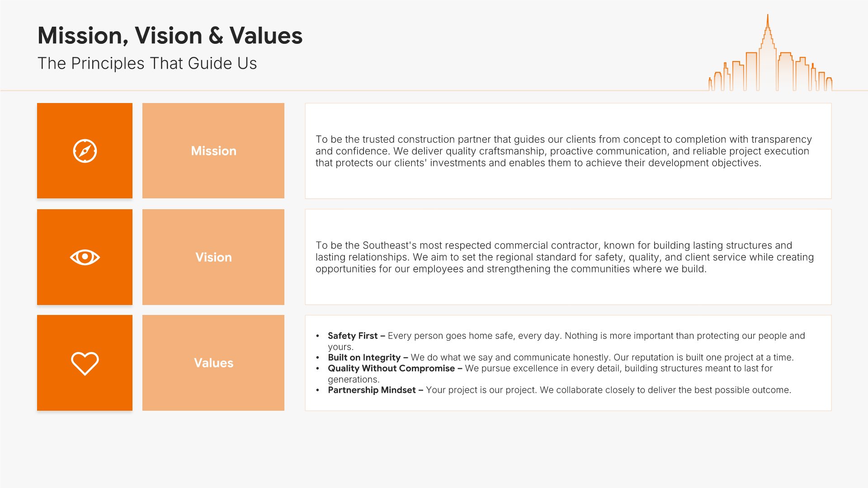Select the bold "Quality Without Compromise" heading
Screen dimensions: 868x488
[392, 368]
